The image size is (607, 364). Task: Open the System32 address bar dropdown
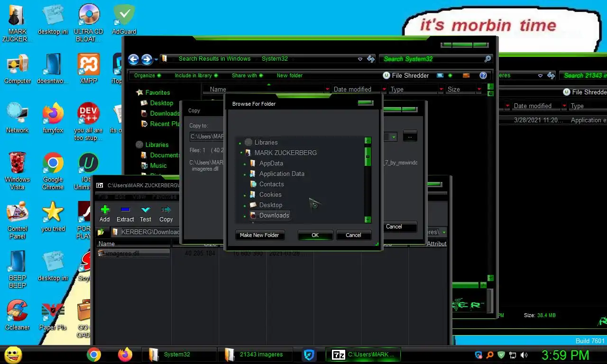(x=360, y=59)
